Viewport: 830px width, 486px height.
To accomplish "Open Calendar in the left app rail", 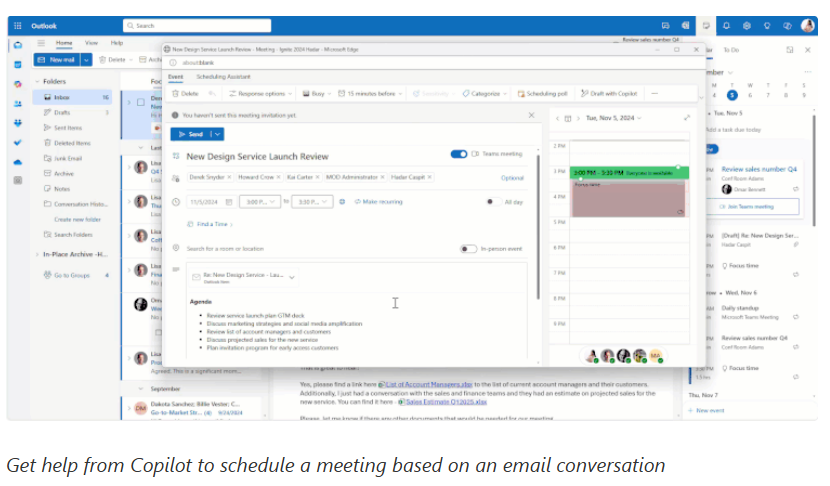I will [17, 65].
